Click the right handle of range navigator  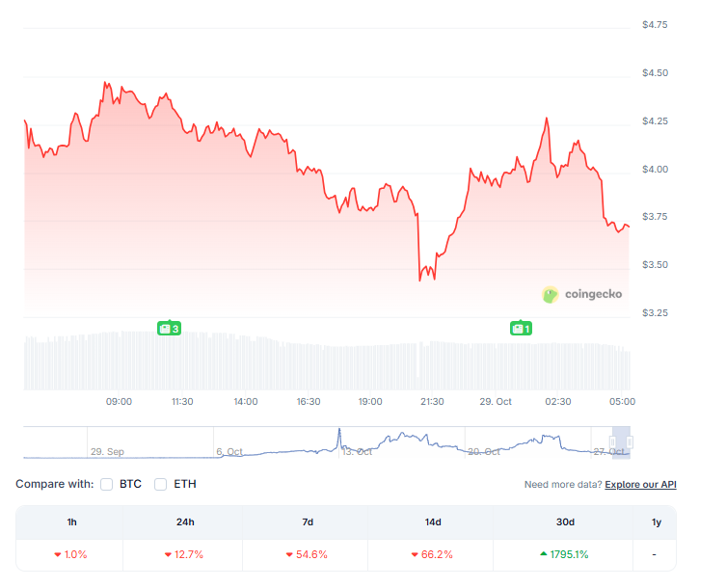630,441
